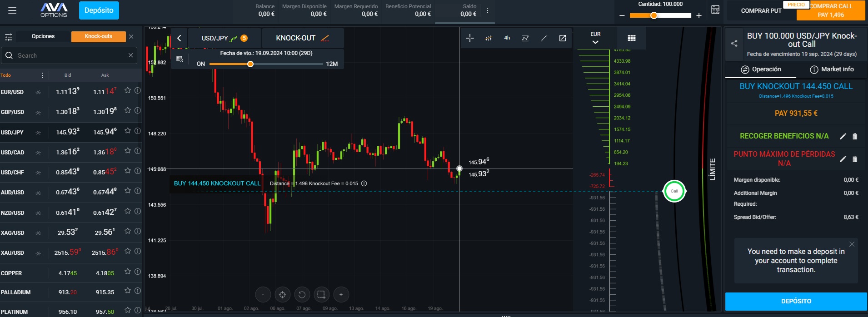Open the chart type candlestick icon
Screen dimensions: 868x317
489,38
